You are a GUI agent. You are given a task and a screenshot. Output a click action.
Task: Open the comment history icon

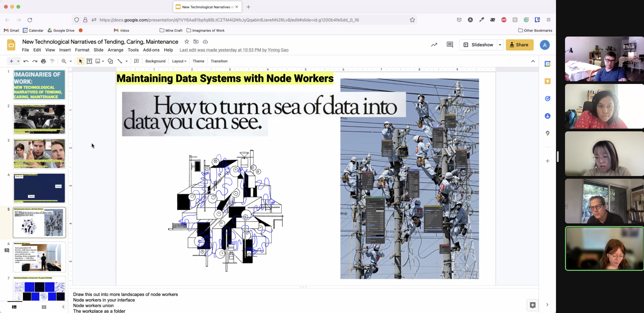[x=450, y=45]
